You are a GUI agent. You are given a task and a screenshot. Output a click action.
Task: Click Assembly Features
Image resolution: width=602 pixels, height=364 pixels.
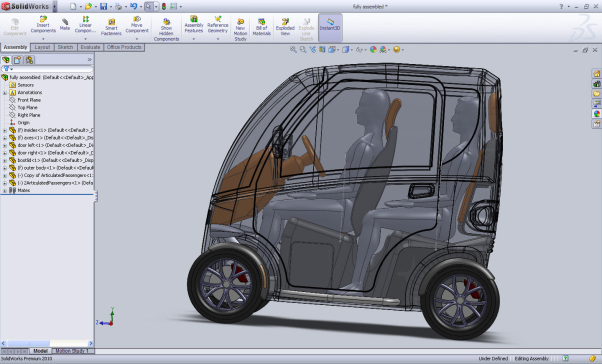point(194,25)
